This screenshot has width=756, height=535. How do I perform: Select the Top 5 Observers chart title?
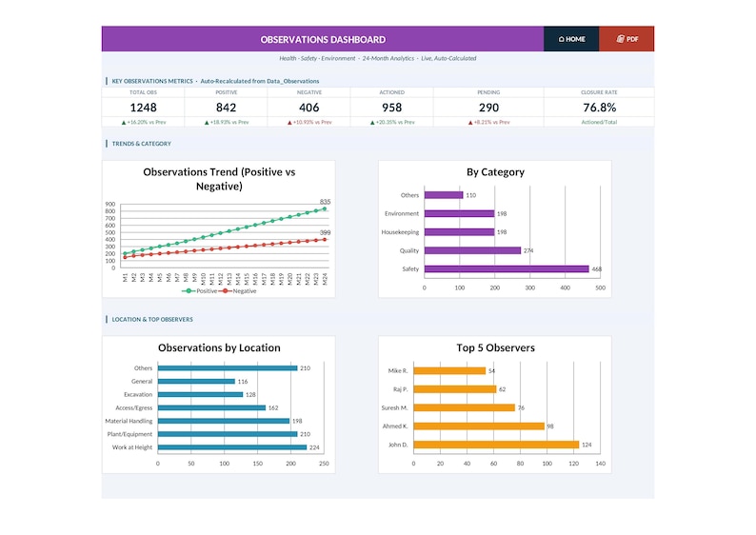pos(496,347)
